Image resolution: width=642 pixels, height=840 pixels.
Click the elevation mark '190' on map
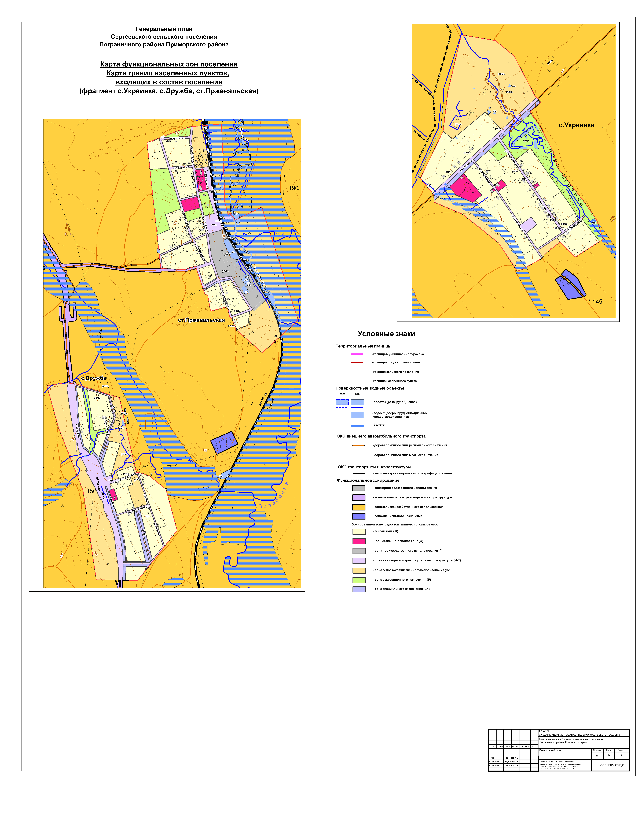(294, 188)
